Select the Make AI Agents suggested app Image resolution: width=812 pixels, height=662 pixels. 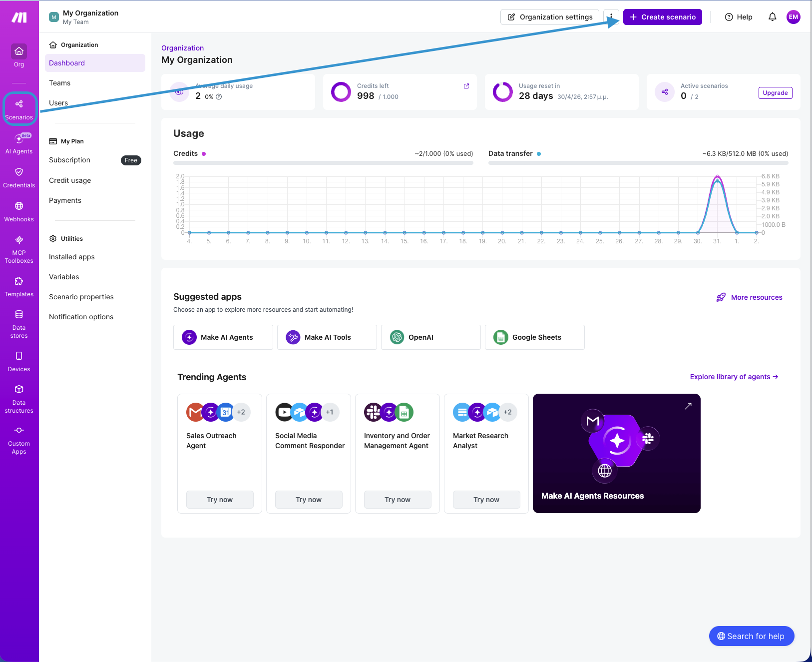223,337
